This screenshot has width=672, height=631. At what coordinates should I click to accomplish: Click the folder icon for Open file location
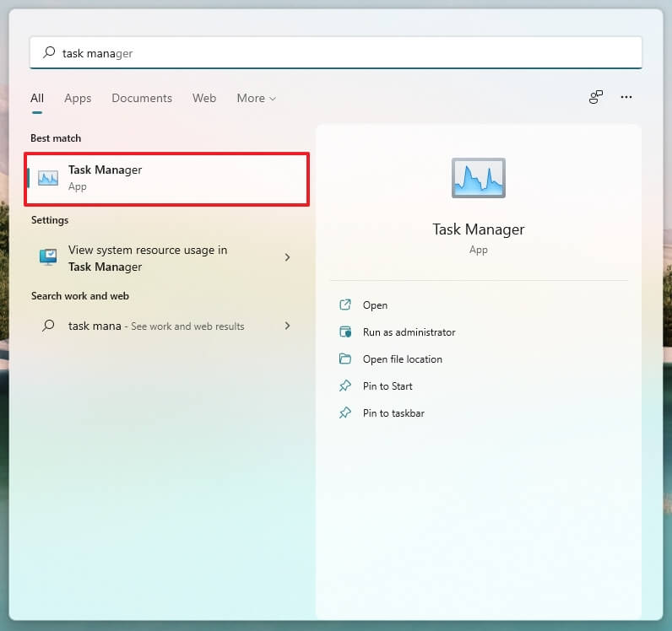pos(345,359)
